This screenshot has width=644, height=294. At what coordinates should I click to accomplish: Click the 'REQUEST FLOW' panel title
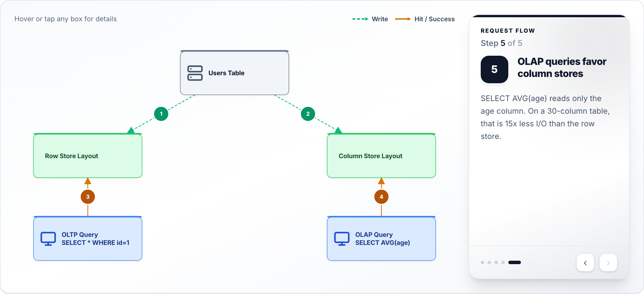tap(508, 31)
